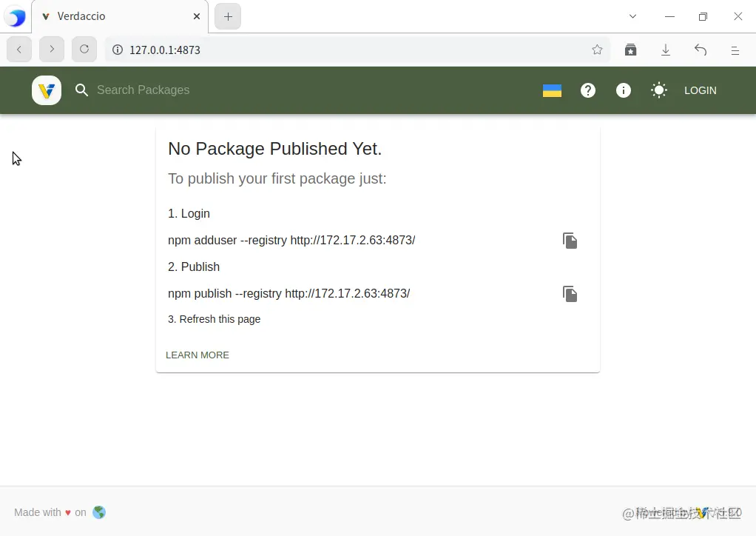This screenshot has height=536, width=756.
Task: Click the undo arrow toolbar icon
Action: [700, 50]
